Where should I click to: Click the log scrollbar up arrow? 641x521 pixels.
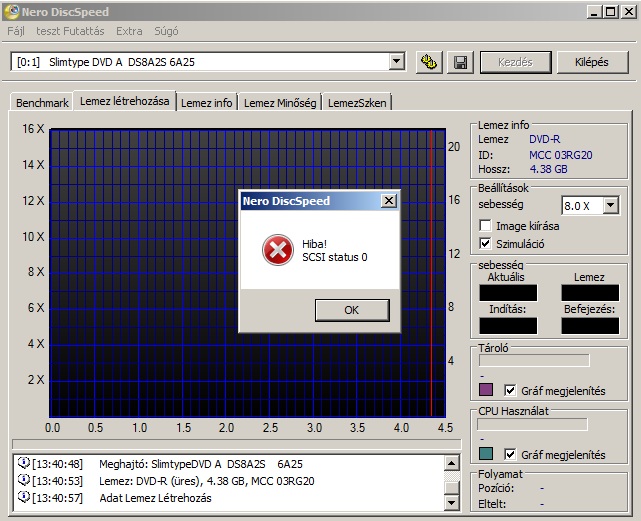tap(452, 463)
